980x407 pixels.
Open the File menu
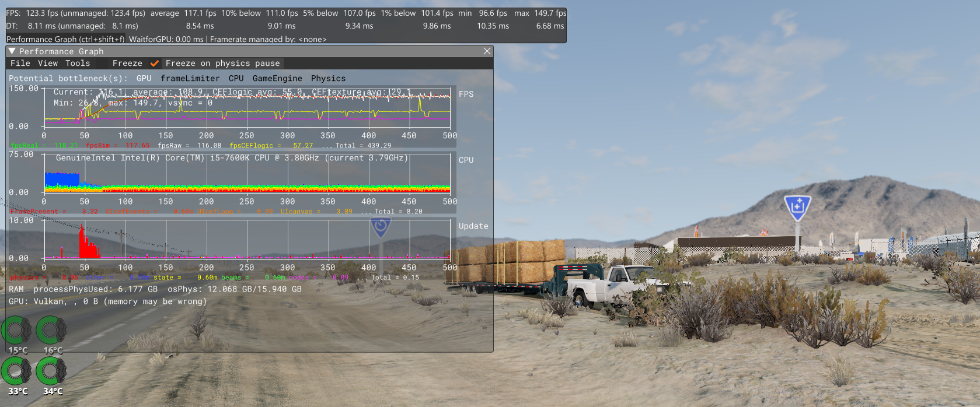point(20,63)
